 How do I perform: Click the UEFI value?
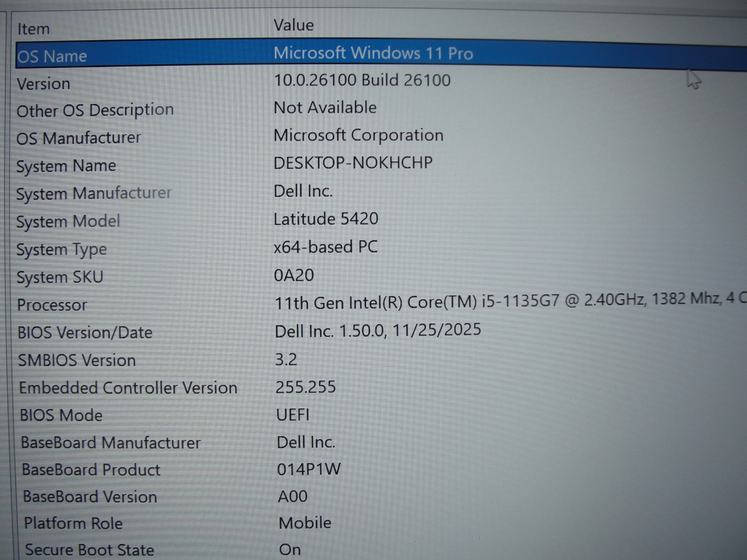pos(293,414)
